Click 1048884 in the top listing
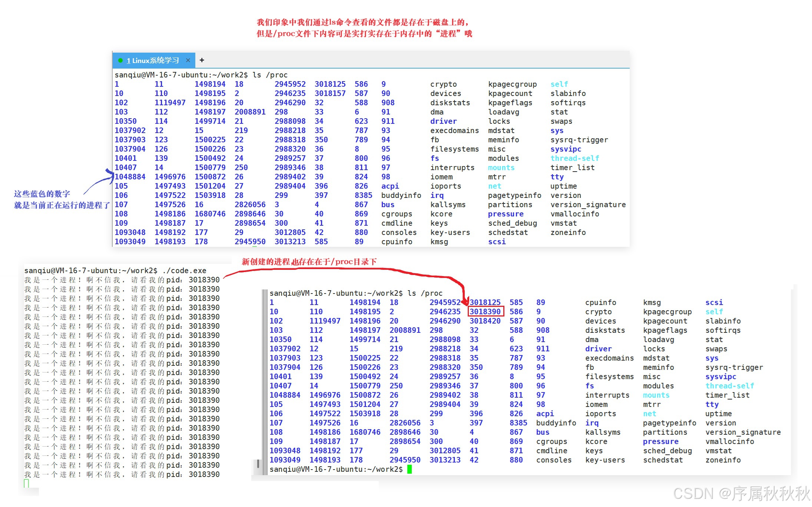 click(x=130, y=177)
